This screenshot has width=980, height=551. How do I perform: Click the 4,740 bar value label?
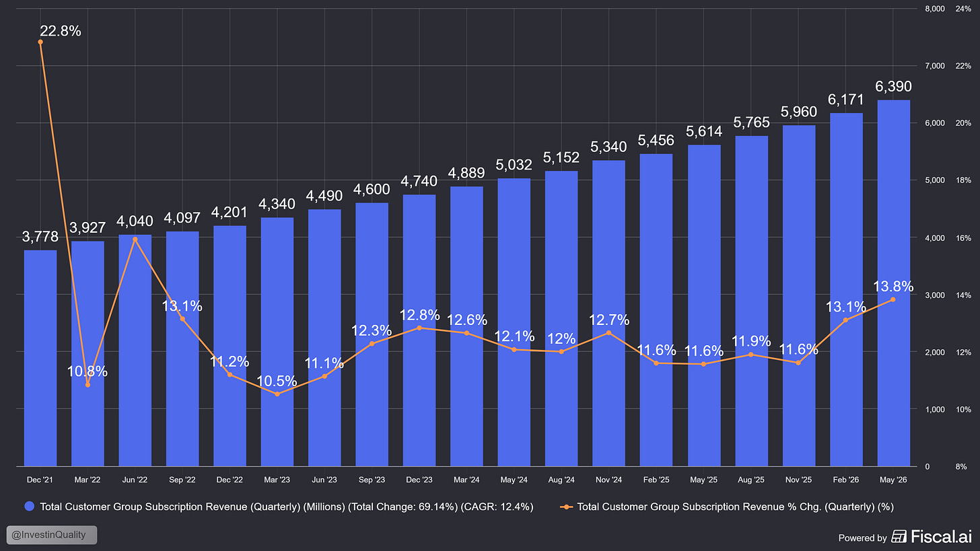coord(419,182)
